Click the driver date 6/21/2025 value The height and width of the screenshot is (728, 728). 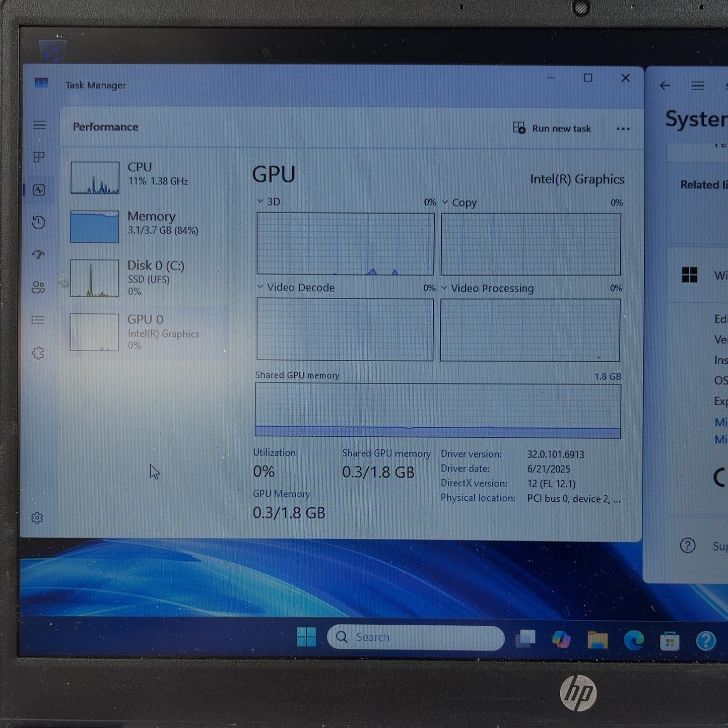tap(549, 469)
